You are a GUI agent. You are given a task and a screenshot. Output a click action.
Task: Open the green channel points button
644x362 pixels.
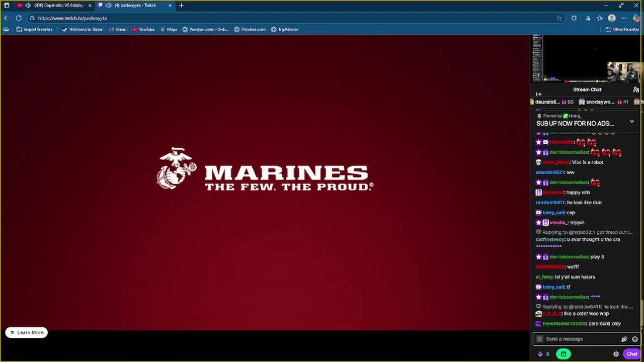click(x=563, y=354)
